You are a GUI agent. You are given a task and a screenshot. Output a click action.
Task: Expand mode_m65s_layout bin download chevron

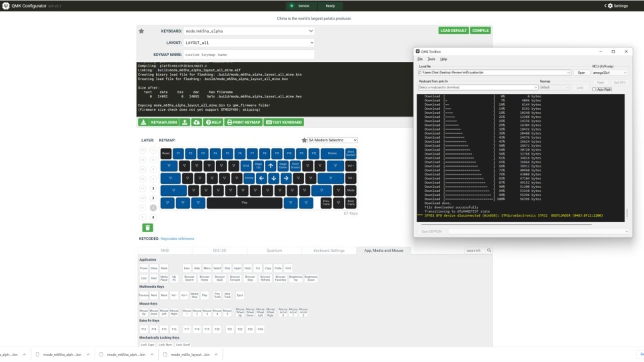click(x=216, y=354)
